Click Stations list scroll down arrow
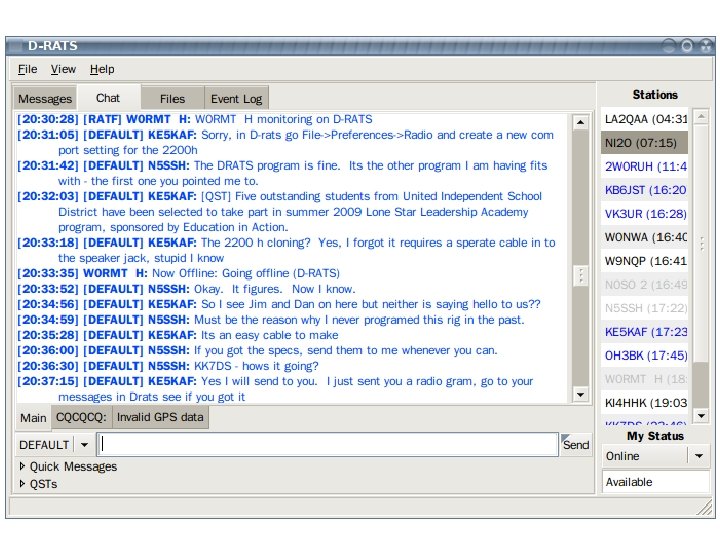This screenshot has height=540, width=720. pyautogui.click(x=701, y=416)
